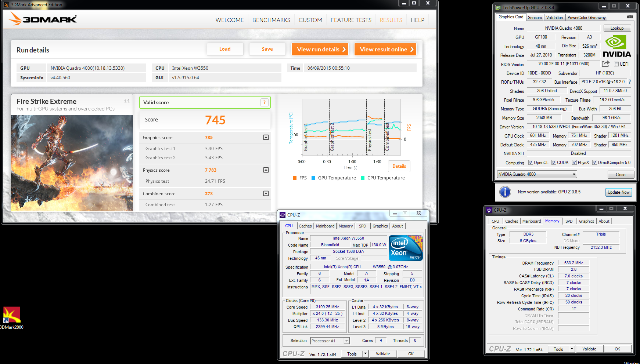Click Update Now for GPU-Z 0.8.5
640x364 pixels.
click(618, 192)
